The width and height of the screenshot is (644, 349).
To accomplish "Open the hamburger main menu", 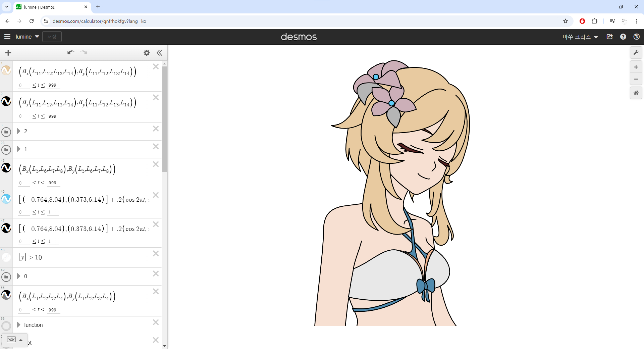I will point(7,37).
